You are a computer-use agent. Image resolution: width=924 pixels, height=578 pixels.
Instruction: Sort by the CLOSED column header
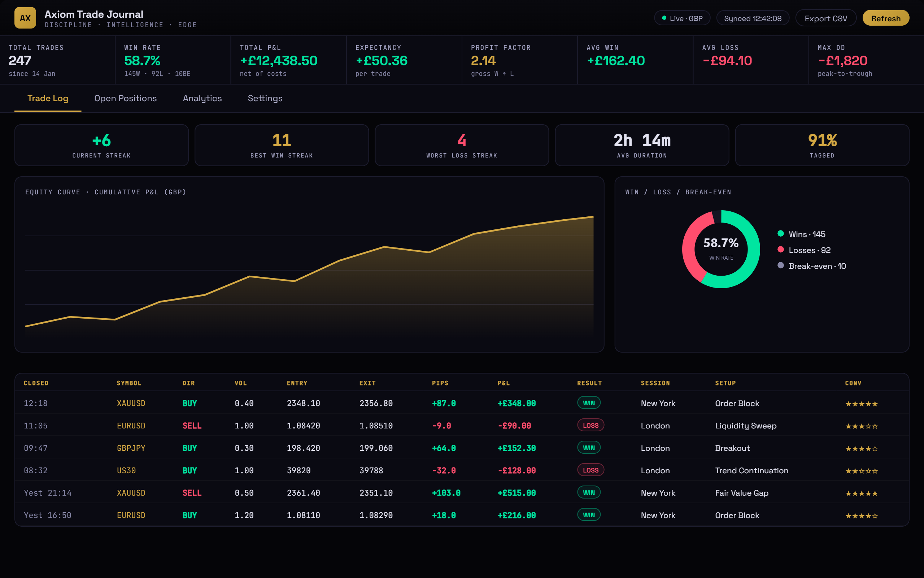pos(36,383)
